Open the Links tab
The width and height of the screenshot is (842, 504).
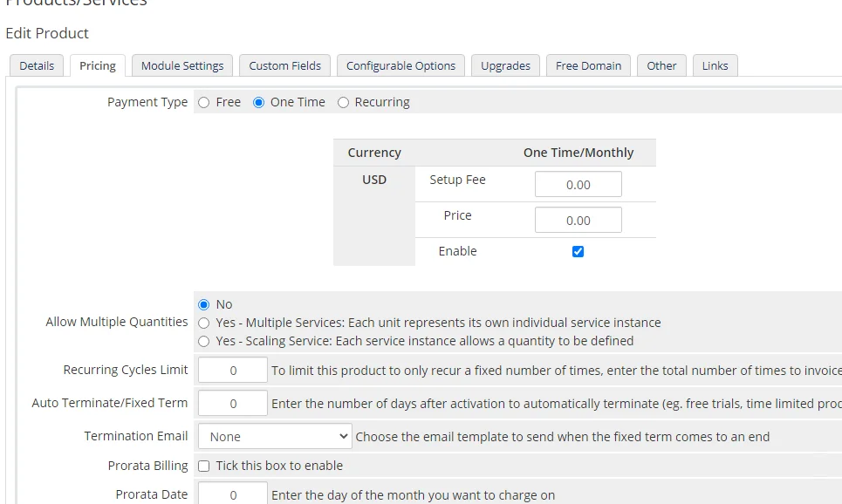tap(715, 65)
